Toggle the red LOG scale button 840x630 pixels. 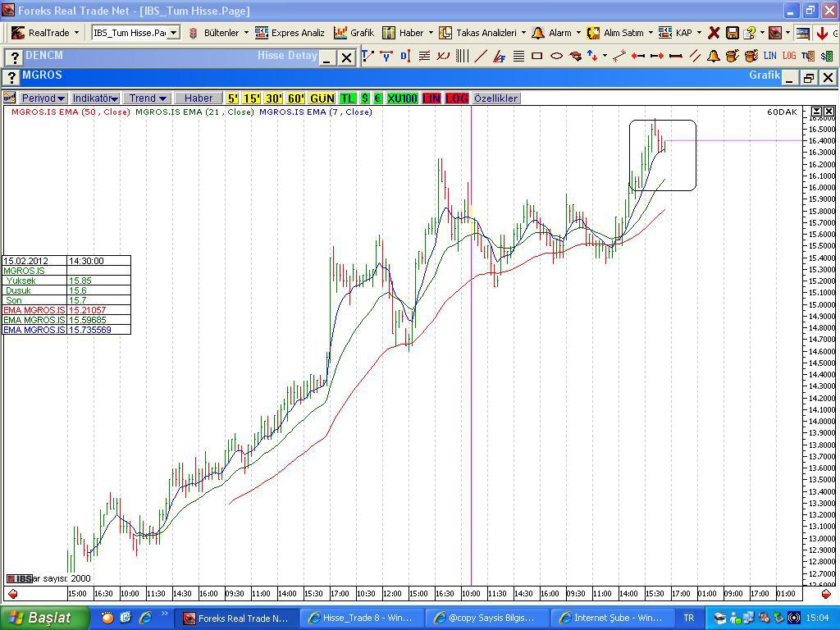point(457,98)
